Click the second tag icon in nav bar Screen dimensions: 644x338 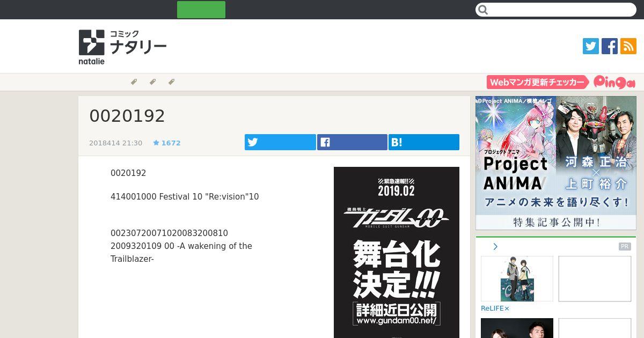coord(153,82)
